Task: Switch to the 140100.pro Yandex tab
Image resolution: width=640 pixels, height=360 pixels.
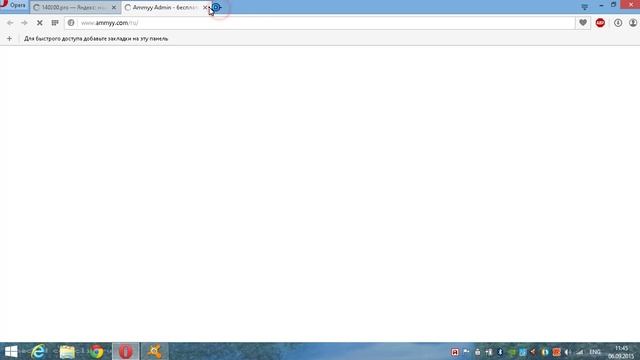Action: click(x=72, y=7)
